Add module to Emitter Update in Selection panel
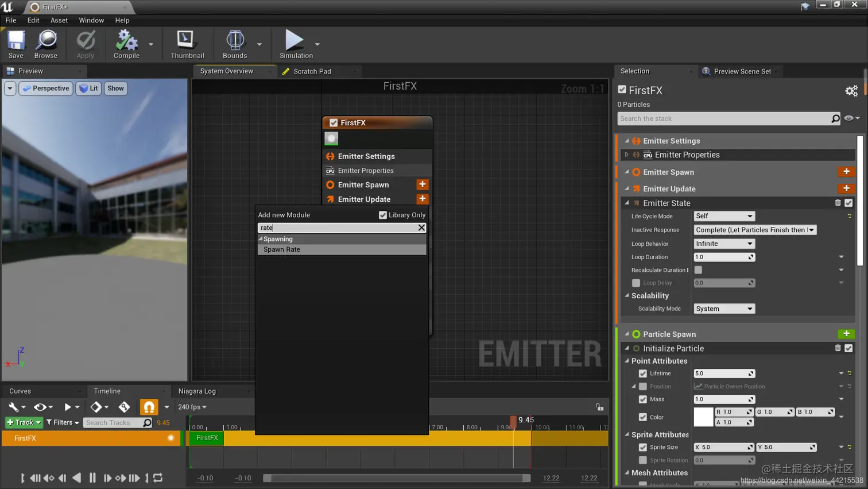This screenshot has height=489, width=868. click(x=846, y=188)
